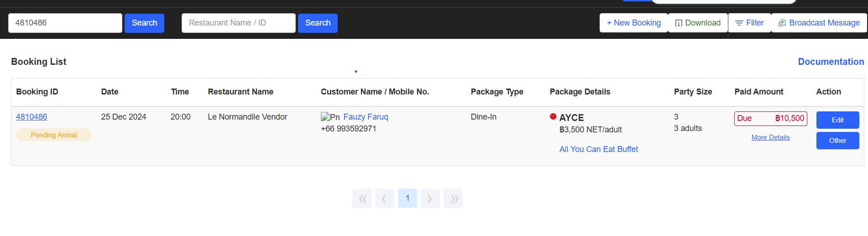
Task: Go to next page arrow
Action: 430,199
